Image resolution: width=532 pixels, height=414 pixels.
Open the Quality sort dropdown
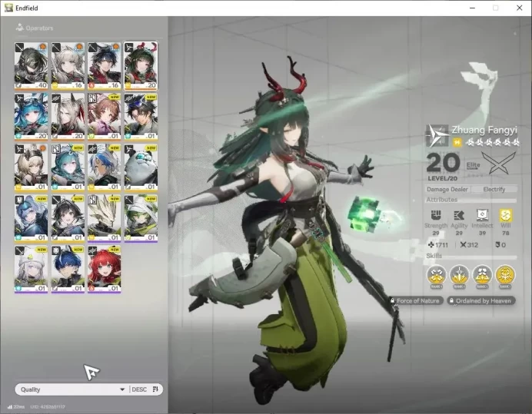71,389
